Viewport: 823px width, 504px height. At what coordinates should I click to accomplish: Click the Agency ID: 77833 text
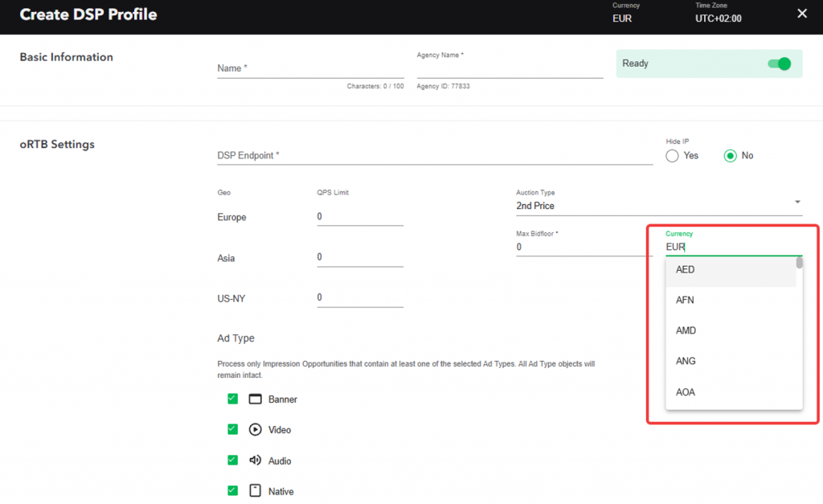click(444, 86)
